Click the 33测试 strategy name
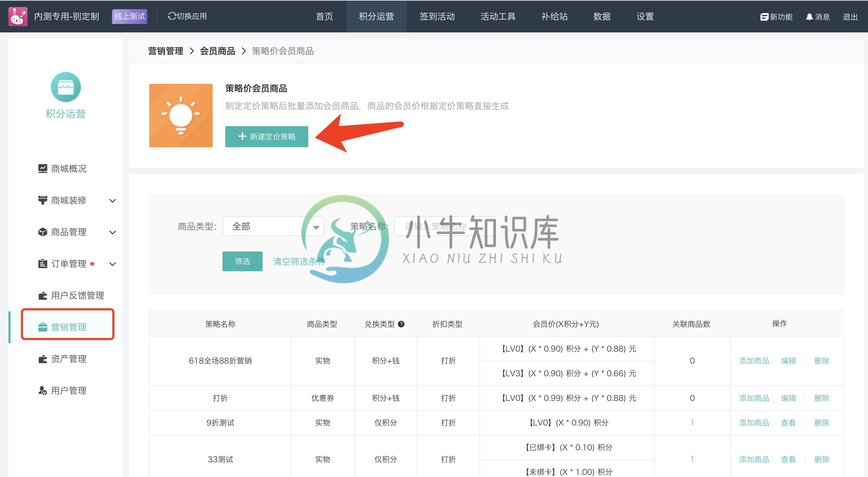Image resolution: width=868 pixels, height=477 pixels. pos(220,459)
